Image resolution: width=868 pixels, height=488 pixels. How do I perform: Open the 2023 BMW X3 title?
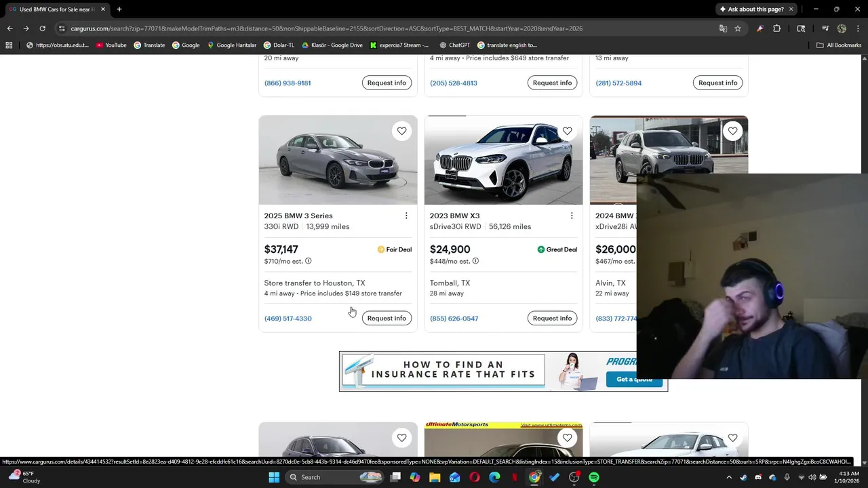[454, 216]
